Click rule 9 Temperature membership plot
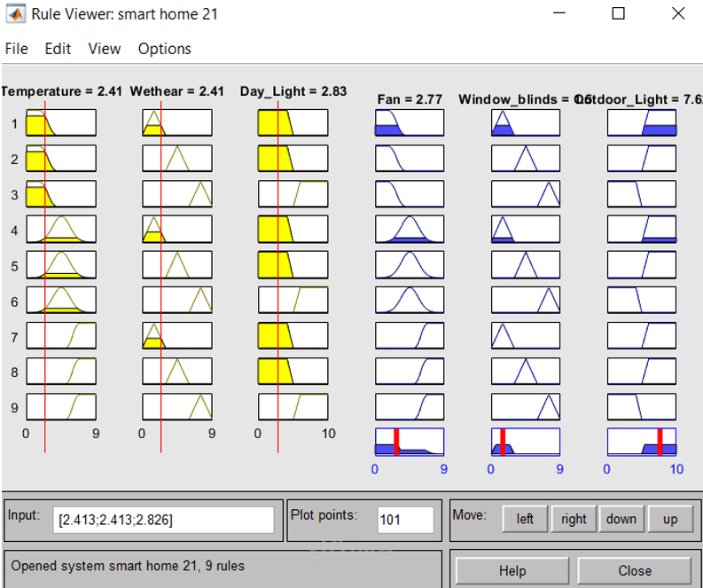Screen dimensions: 703x588 click(x=61, y=407)
